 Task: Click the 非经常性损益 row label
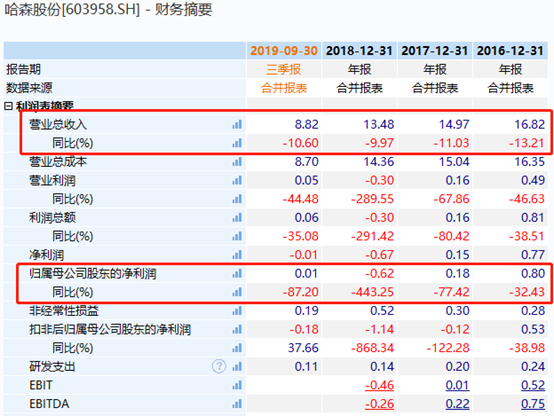[x=64, y=311]
